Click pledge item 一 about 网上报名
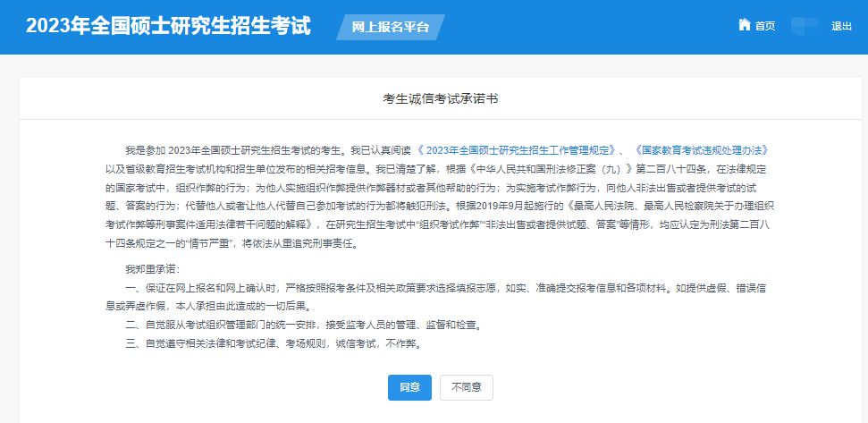This screenshot has width=868, height=423. tap(402, 288)
